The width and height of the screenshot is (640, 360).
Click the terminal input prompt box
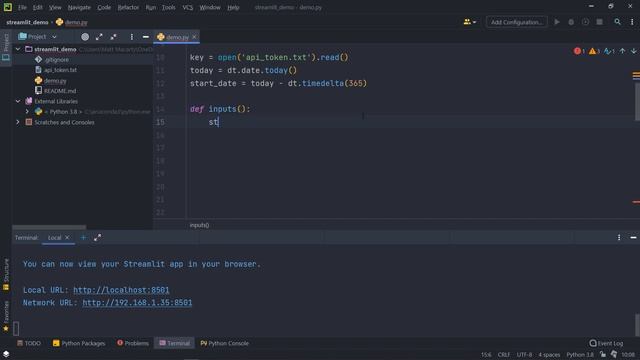point(16,328)
